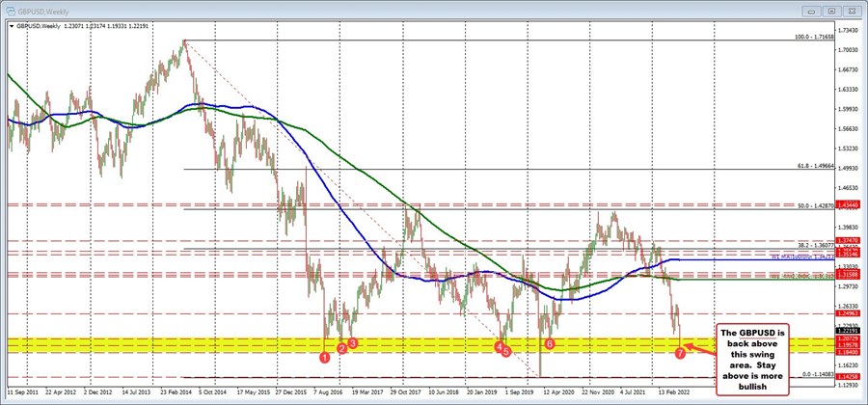
Task: Click the 1.53230 price scale value
Action: (846, 148)
